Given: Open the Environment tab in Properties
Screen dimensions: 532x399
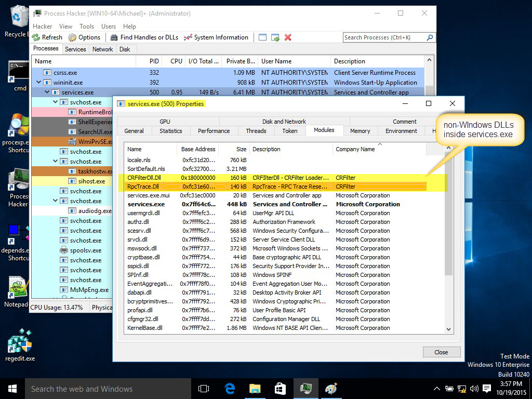Looking at the screenshot, I should [402, 131].
